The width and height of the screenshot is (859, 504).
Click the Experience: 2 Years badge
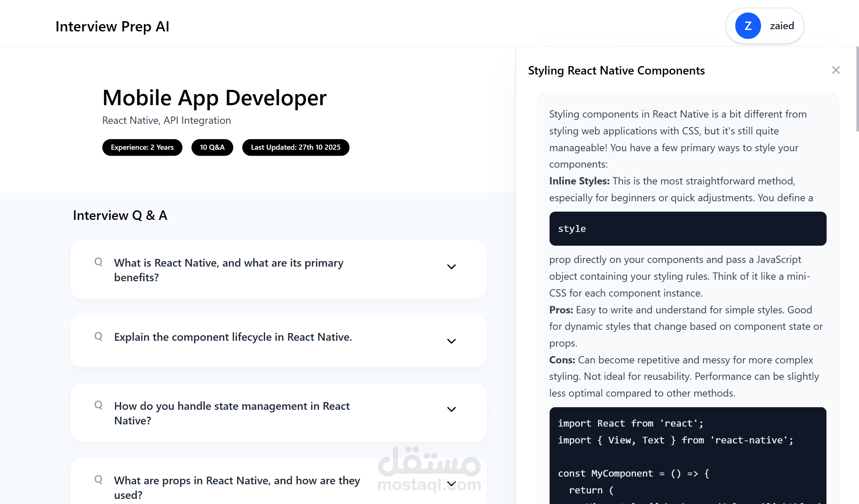142,148
